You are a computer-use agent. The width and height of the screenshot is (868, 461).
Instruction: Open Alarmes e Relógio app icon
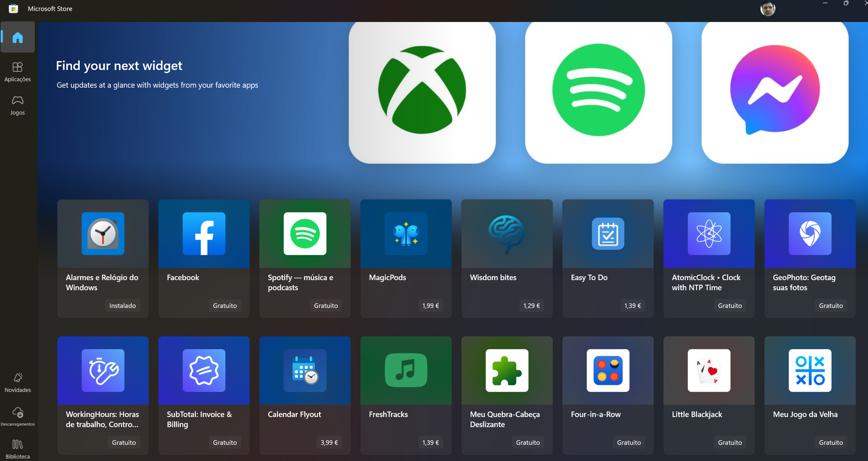pos(103,233)
